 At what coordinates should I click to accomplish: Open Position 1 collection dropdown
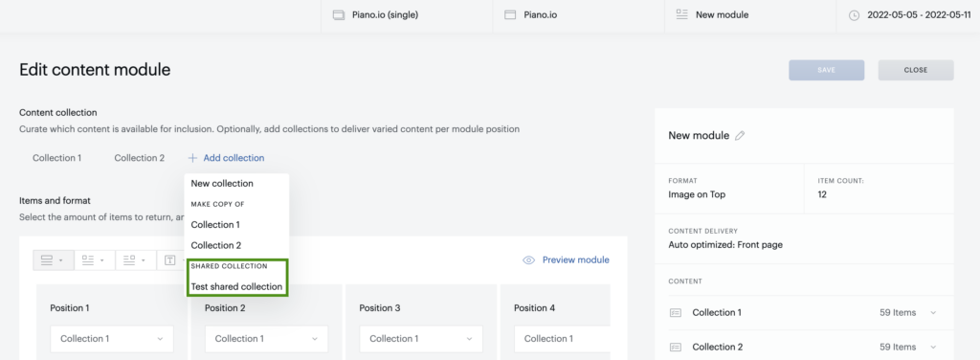pyautogui.click(x=112, y=339)
